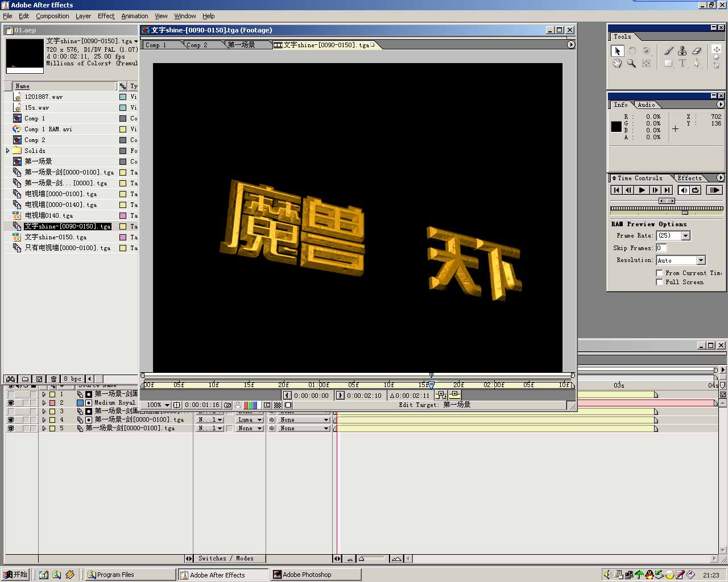Toggle visibility eye of Medium Royal layer
Viewport: 728px width, 582px height.
pos(10,402)
